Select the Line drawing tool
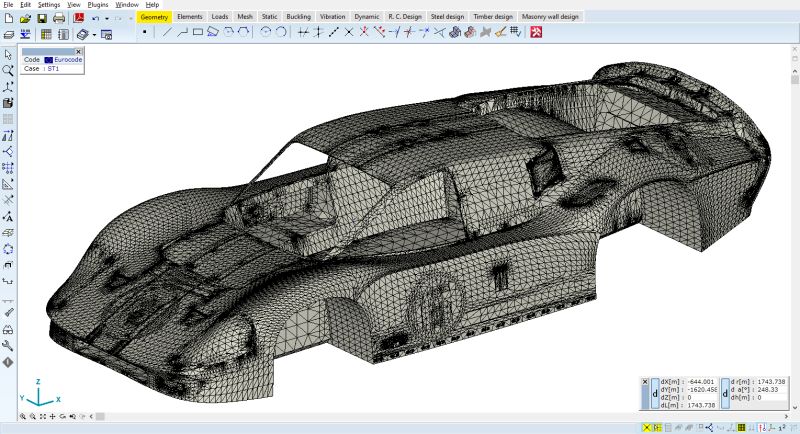Screen dimensions: 800x434 pos(167,32)
